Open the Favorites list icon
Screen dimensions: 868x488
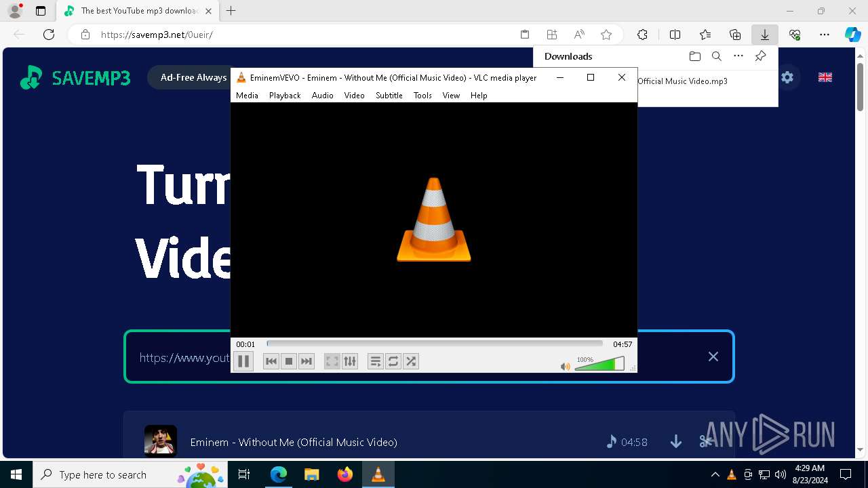(705, 35)
